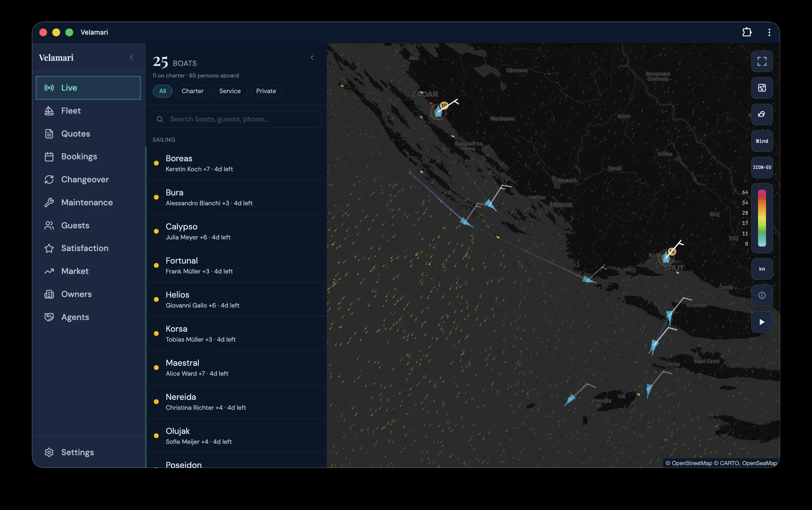This screenshot has height=510, width=812.
Task: Open the Guests section
Action: click(88, 225)
